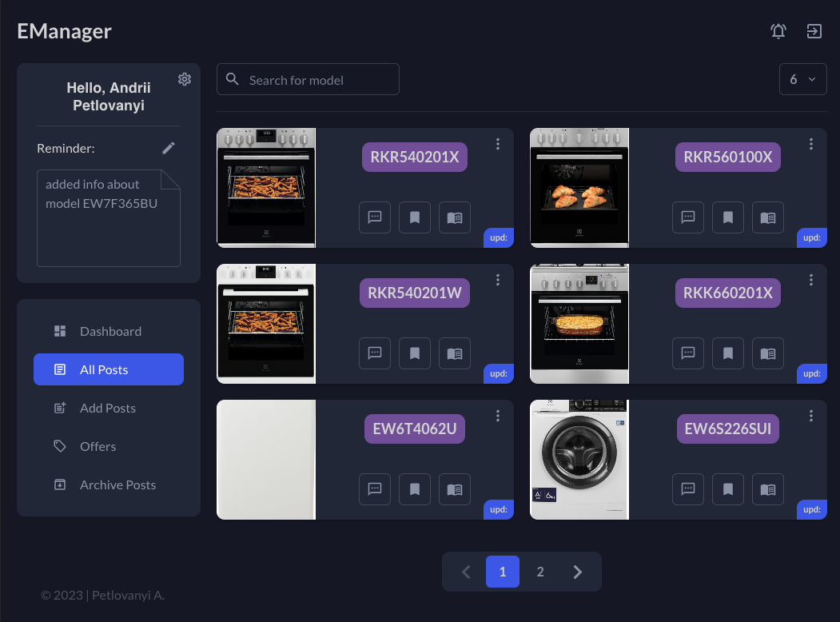The height and width of the screenshot is (622, 840).
Task: Bookmark the EW6S226SUI washing machine post
Action: pos(728,489)
